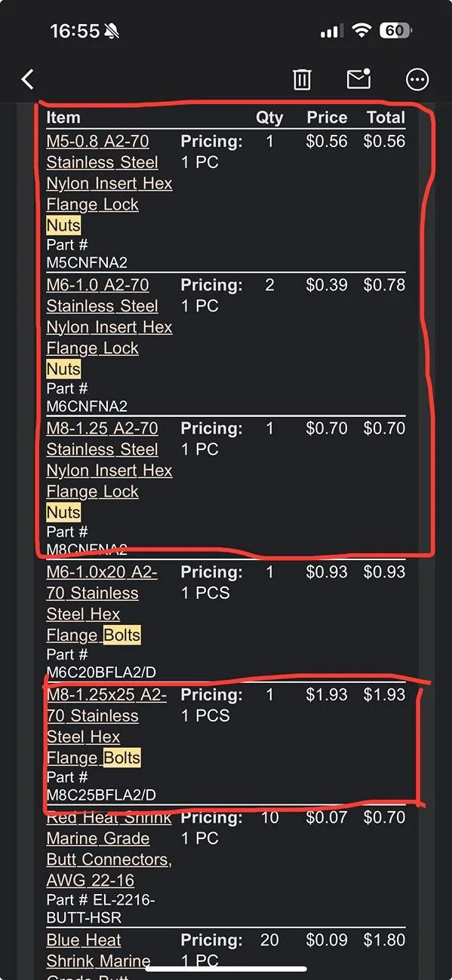Tap the battery indicator showing 60
Image resolution: width=452 pixels, height=980 pixels.
pos(395,31)
